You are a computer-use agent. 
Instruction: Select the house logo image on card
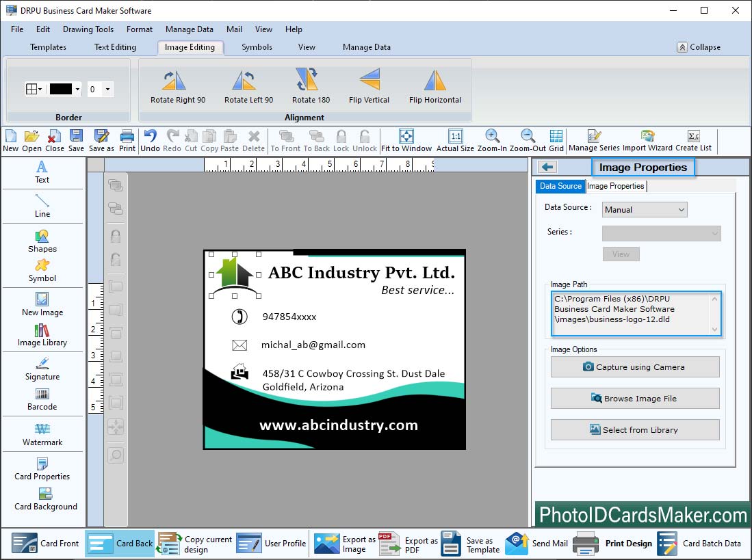click(x=235, y=275)
